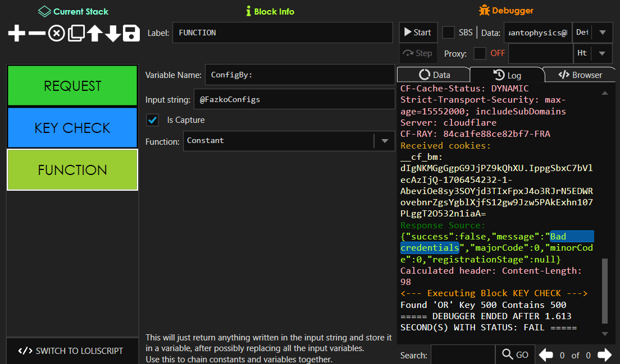Start the debugger with the Start button
620x364 pixels.
pos(418,32)
